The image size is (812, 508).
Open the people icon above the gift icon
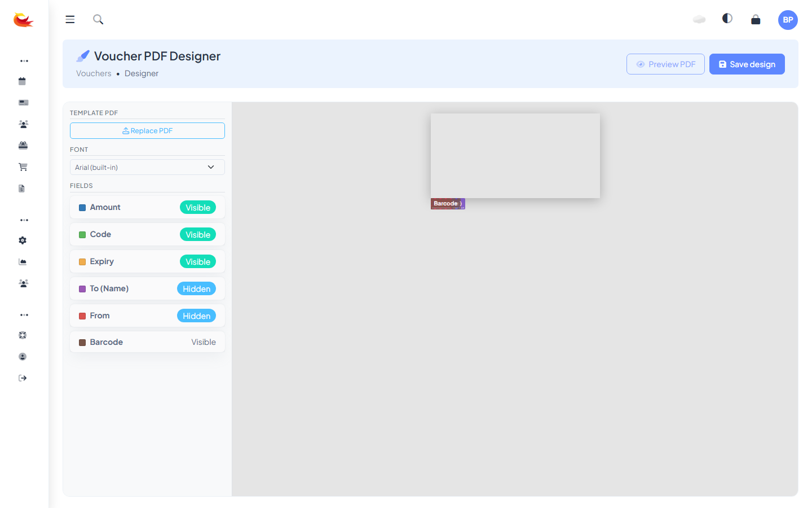tap(23, 124)
